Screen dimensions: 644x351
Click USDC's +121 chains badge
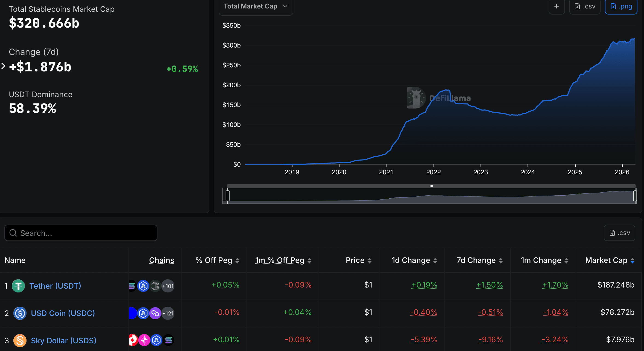pyautogui.click(x=168, y=313)
